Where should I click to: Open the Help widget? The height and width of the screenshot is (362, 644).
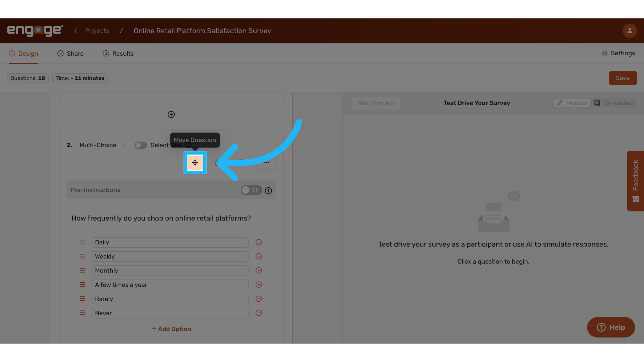(x=611, y=327)
